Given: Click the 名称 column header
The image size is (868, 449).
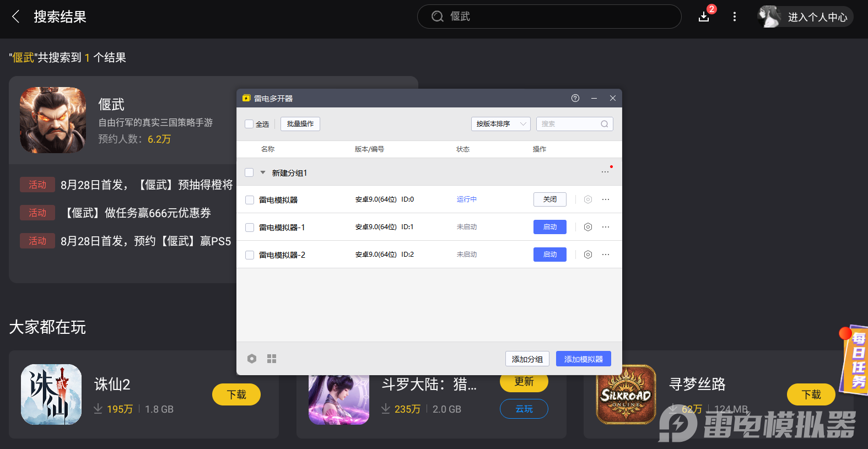Looking at the screenshot, I should (x=268, y=149).
